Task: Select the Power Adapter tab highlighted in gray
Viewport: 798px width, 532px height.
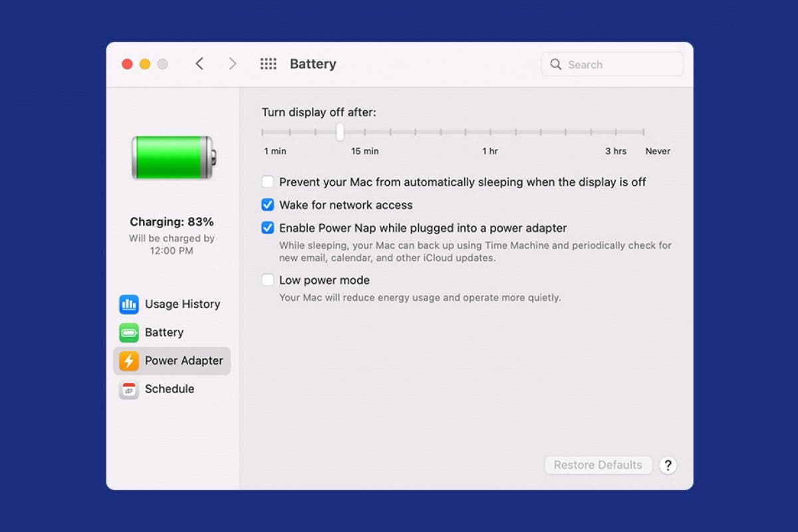Action: click(184, 360)
